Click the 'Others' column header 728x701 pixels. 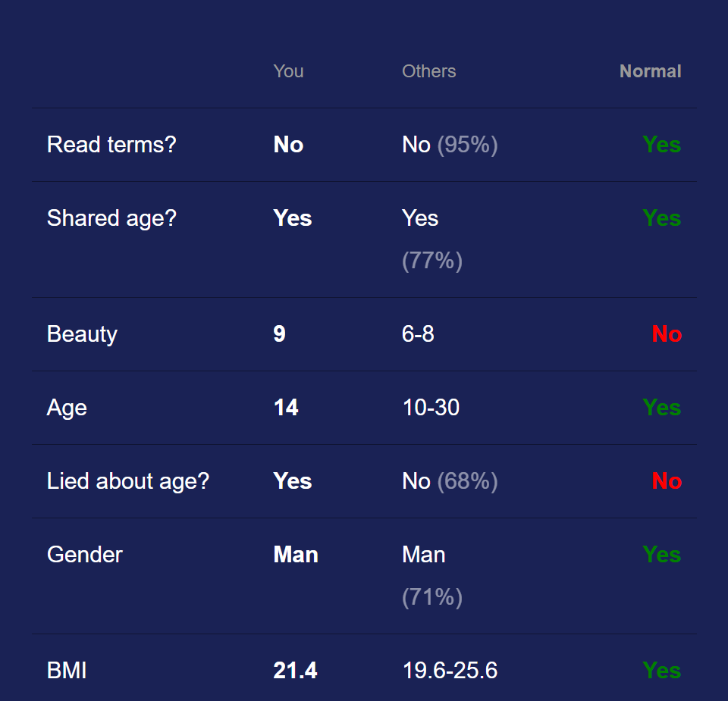[429, 71]
